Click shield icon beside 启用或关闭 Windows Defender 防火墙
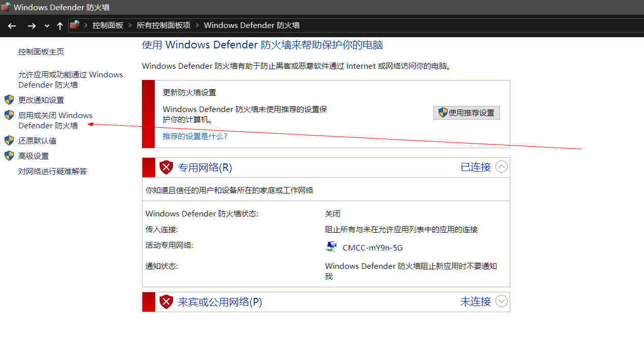Viewport: 644px width, 358px height. pos(9,115)
